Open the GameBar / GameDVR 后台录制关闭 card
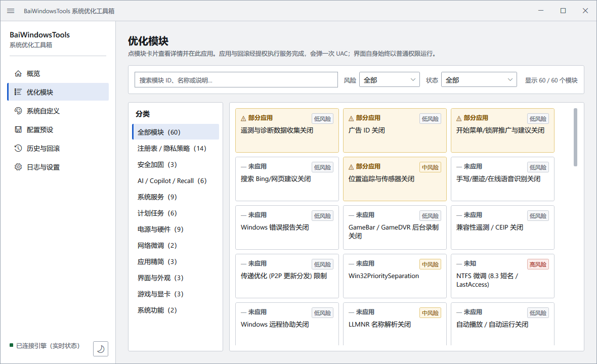Viewport: 597px width, 364px height. [395, 227]
